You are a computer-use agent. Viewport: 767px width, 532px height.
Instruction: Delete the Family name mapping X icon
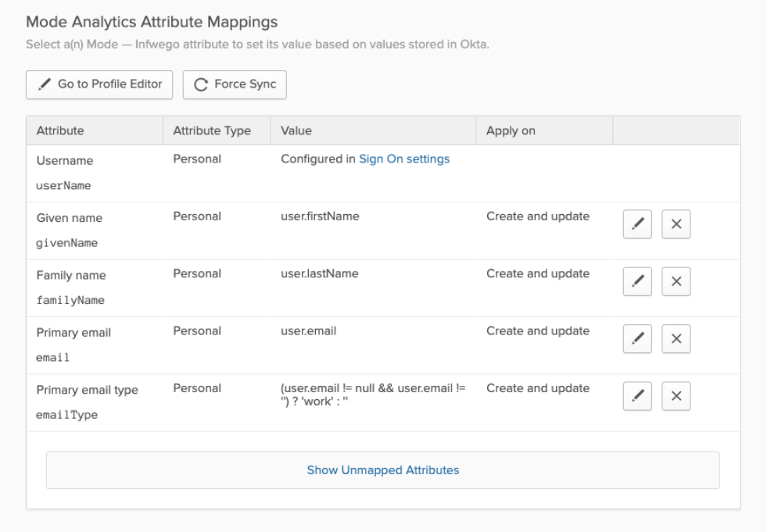coord(676,281)
